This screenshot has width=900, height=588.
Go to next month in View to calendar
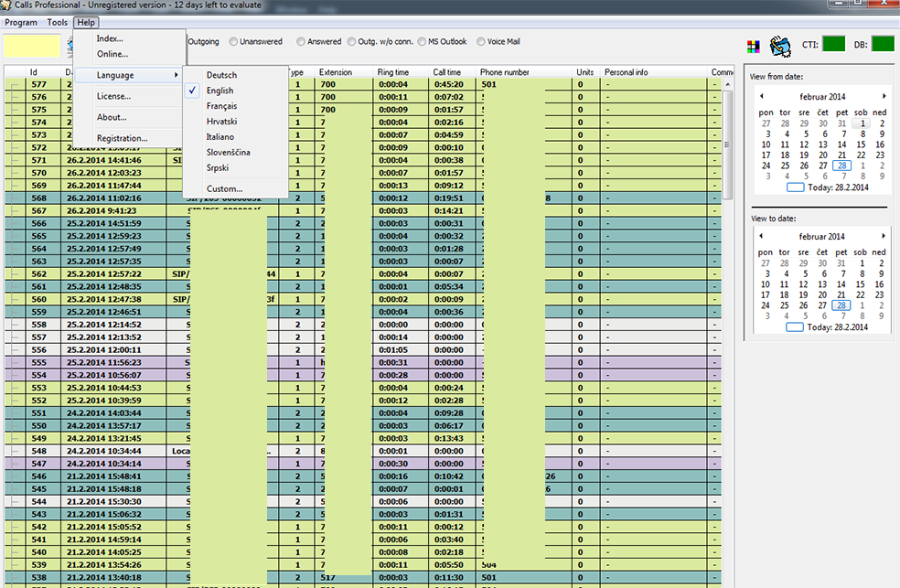[884, 236]
